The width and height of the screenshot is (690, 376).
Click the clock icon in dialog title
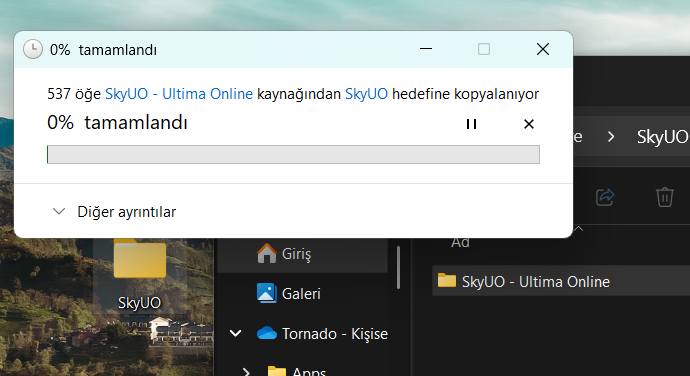click(33, 49)
